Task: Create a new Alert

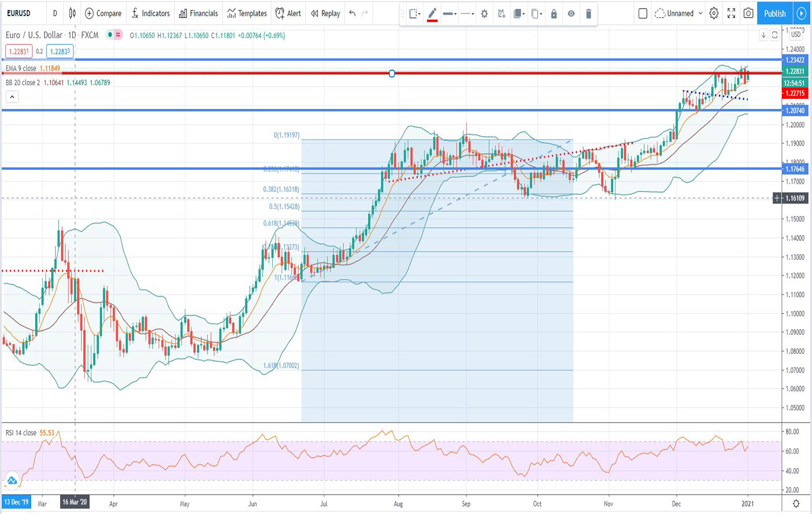Action: (x=288, y=13)
